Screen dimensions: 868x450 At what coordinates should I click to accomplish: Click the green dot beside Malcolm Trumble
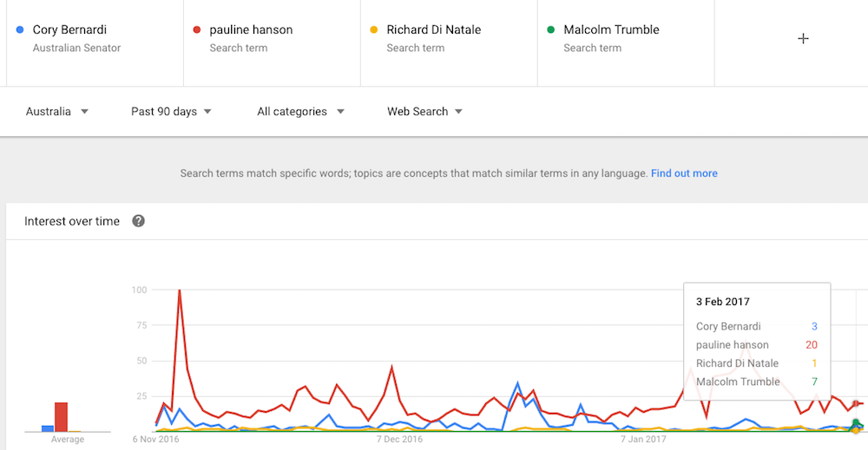tap(551, 29)
